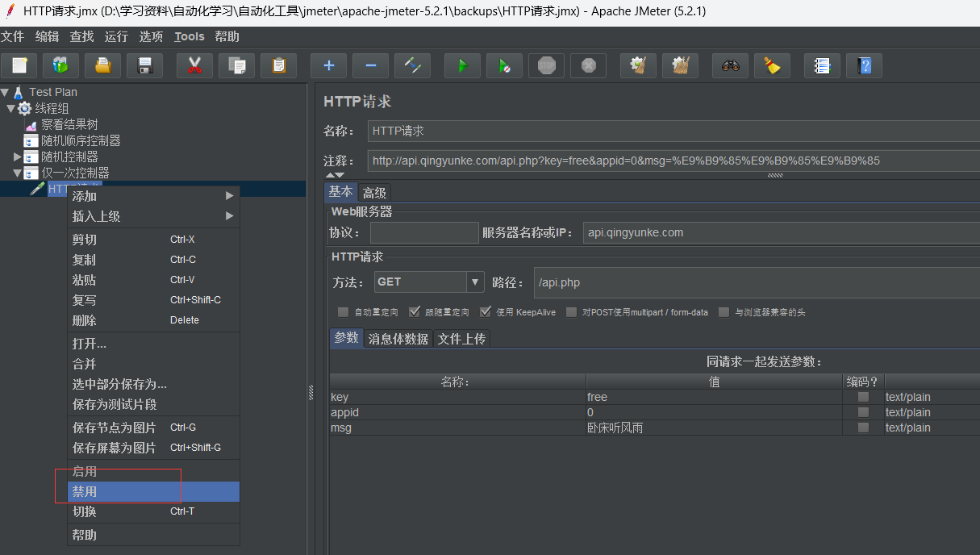Select the 察看结果树 tree node
Screen dimensions: 980x555
pyautogui.click(x=61, y=124)
